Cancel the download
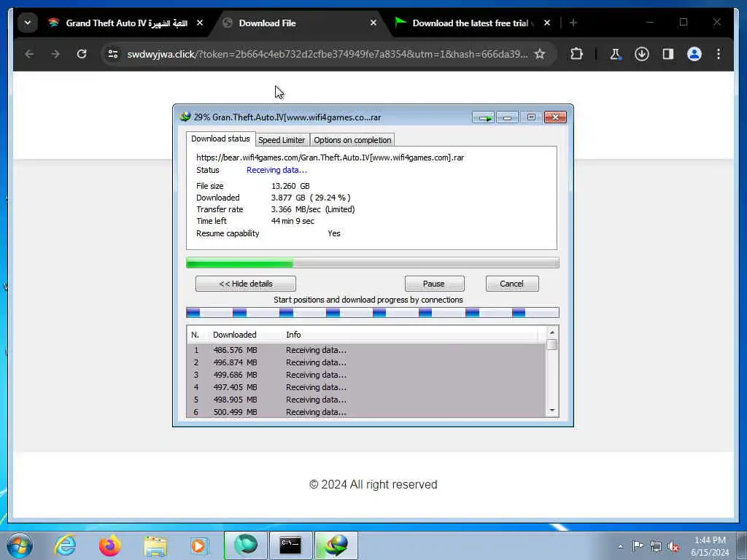 click(511, 284)
